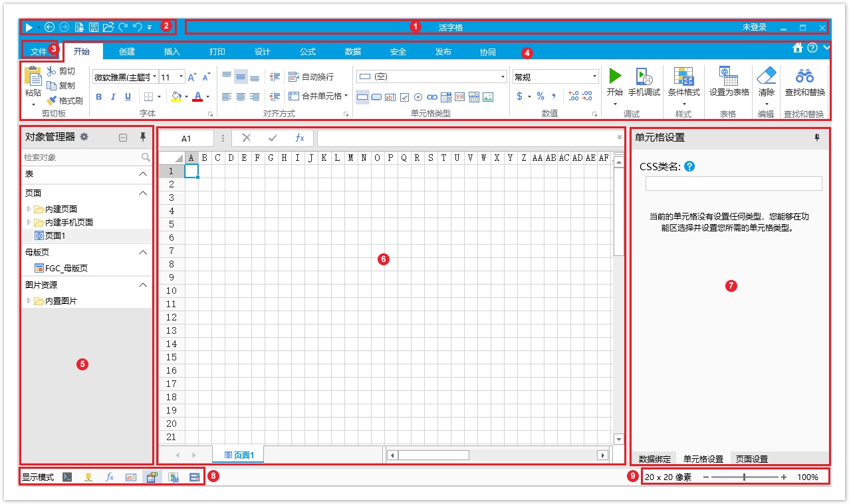
Task: Click the zoom slider in the status bar
Action: point(745,477)
